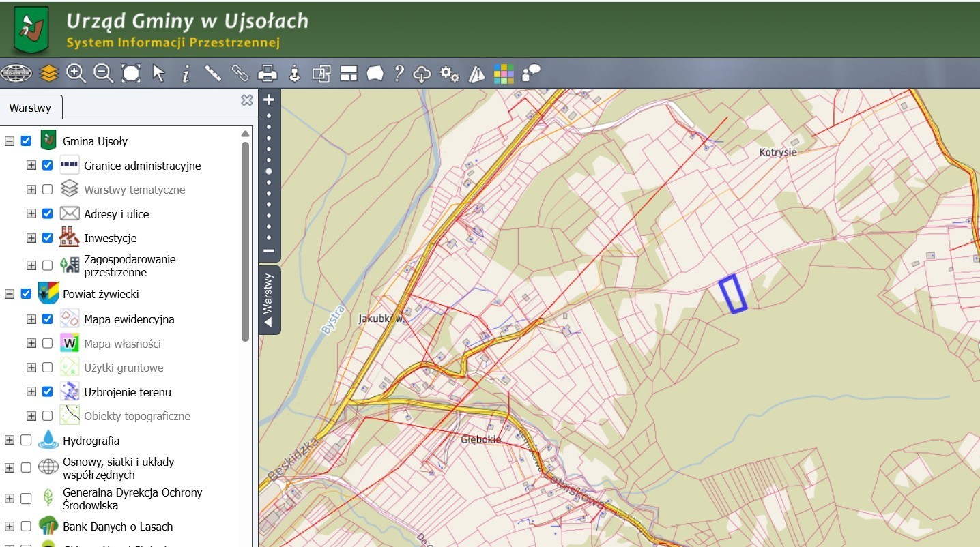Screen dimensions: 980x547
Task: Click the topmost dot on the zoom slider
Action: pos(269,115)
